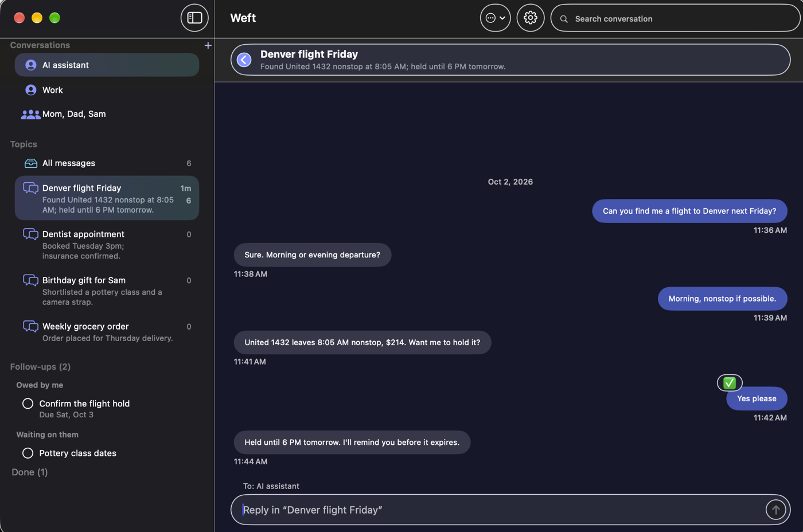The width and height of the screenshot is (803, 532).
Task: Click the "Owed by me" group label
Action: click(40, 385)
